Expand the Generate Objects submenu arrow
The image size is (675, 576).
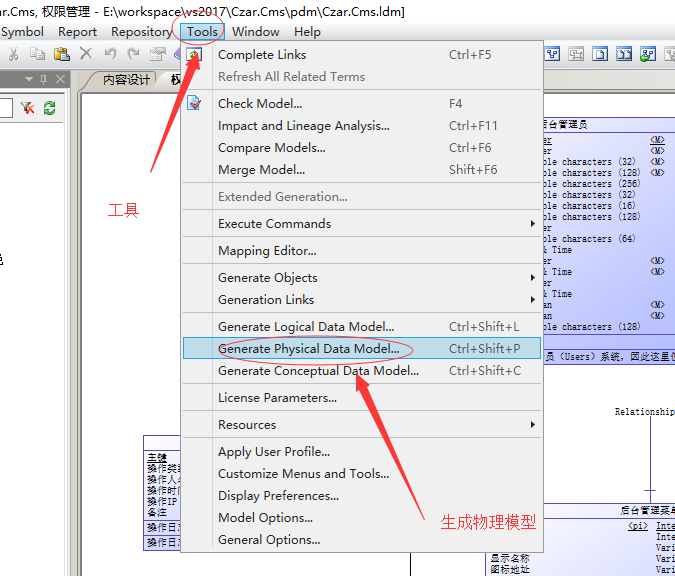pyautogui.click(x=533, y=278)
